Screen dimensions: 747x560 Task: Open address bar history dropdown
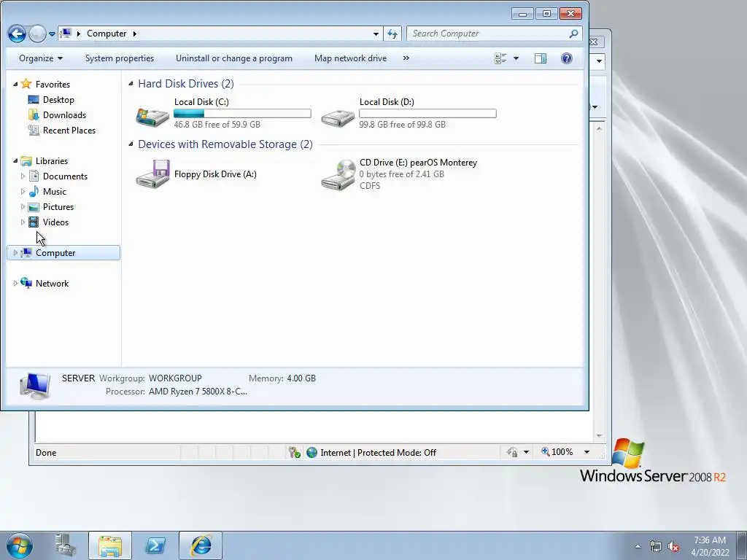click(376, 34)
